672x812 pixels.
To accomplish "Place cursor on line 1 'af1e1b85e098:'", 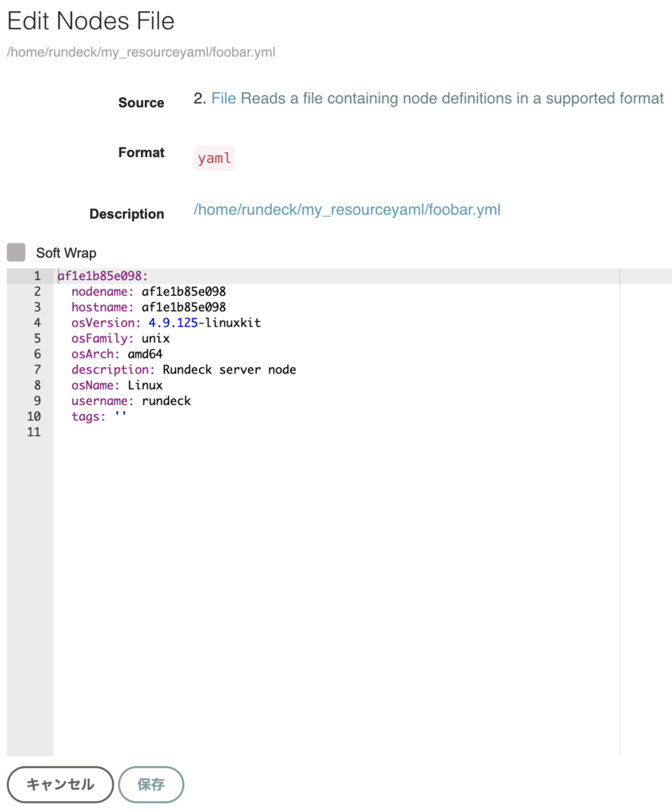I will pyautogui.click(x=102, y=276).
